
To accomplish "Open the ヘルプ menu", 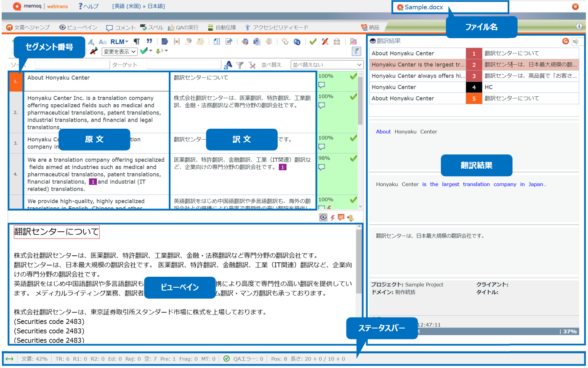I will pos(89,6).
